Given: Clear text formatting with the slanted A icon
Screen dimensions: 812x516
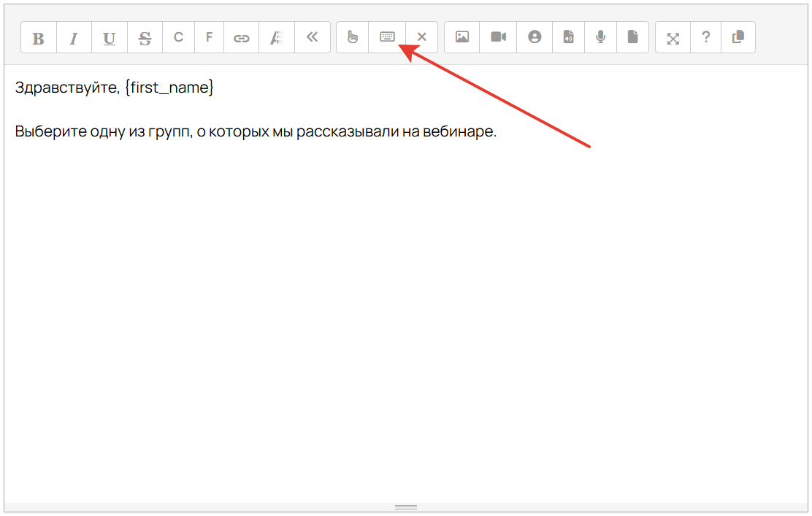Looking at the screenshot, I should tap(277, 37).
